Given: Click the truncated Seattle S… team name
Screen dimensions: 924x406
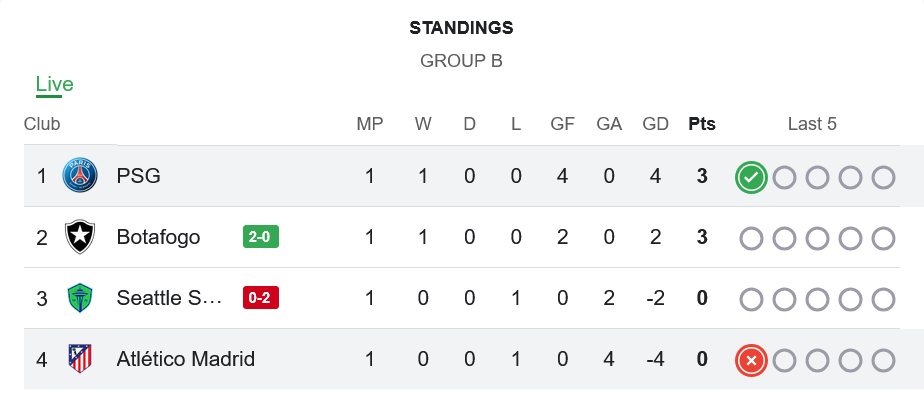Looking at the screenshot, I should [168, 298].
